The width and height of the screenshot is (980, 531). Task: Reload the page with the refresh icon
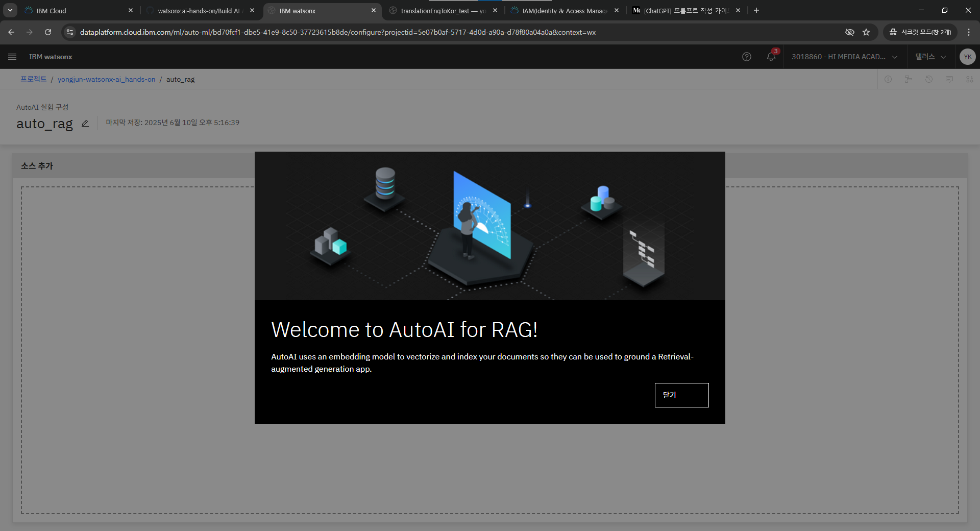[48, 32]
